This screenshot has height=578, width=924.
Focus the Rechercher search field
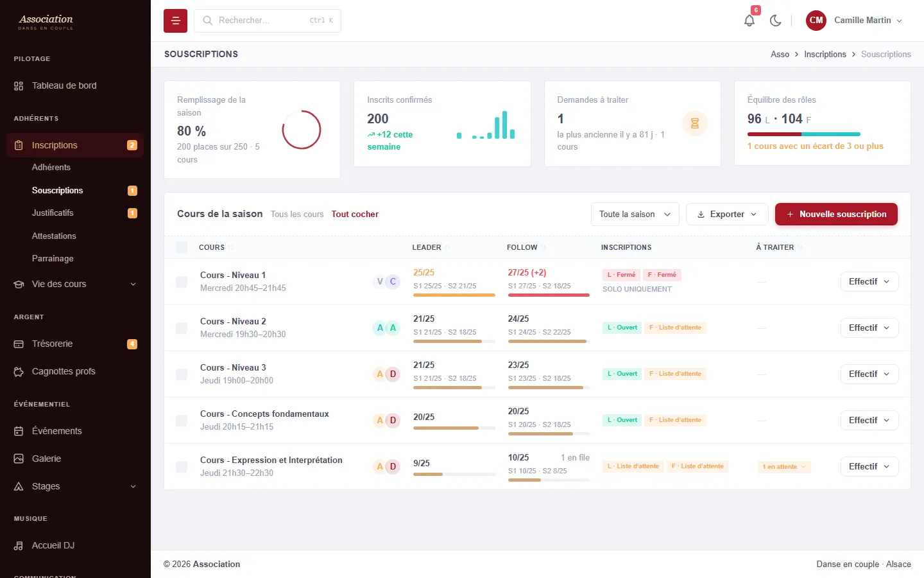[268, 21]
